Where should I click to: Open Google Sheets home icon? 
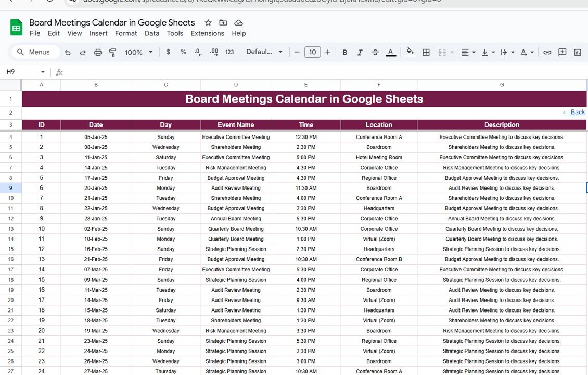coord(16,28)
